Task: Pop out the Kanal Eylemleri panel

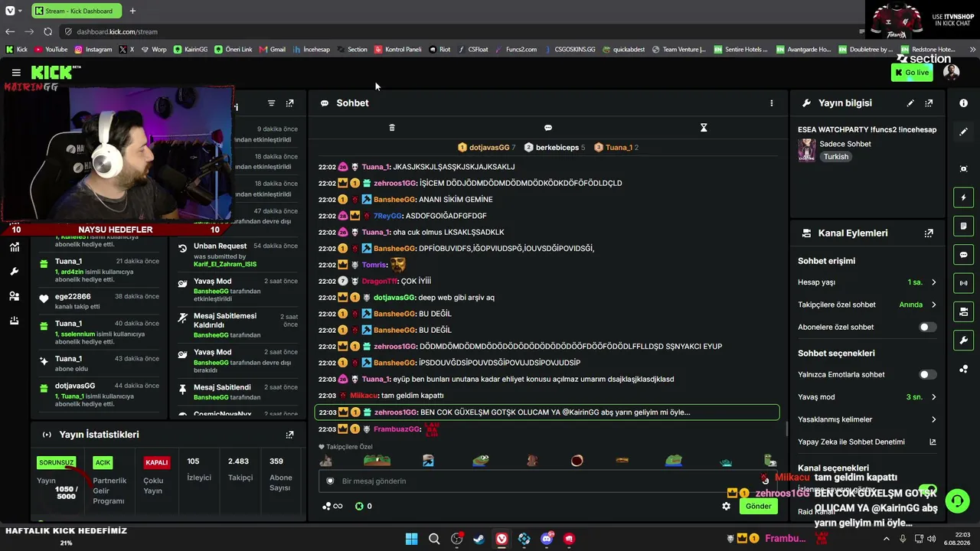Action: 929,233
